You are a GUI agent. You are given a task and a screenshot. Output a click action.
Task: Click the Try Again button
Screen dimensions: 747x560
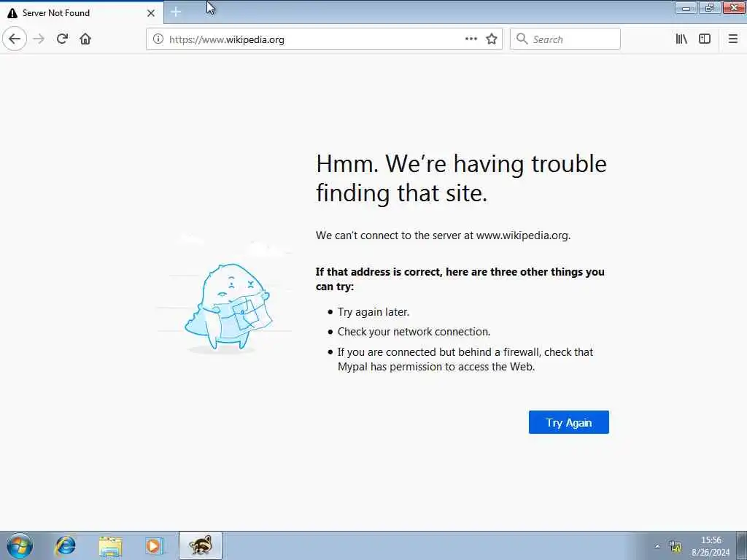568,422
